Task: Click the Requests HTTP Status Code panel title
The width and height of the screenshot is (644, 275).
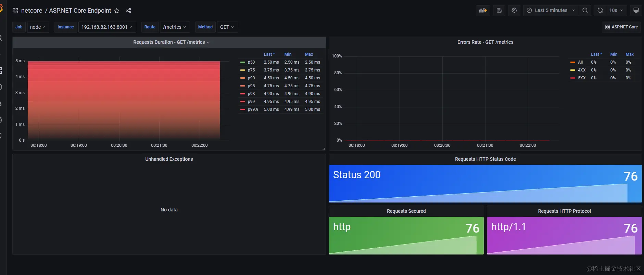Action: tap(485, 159)
